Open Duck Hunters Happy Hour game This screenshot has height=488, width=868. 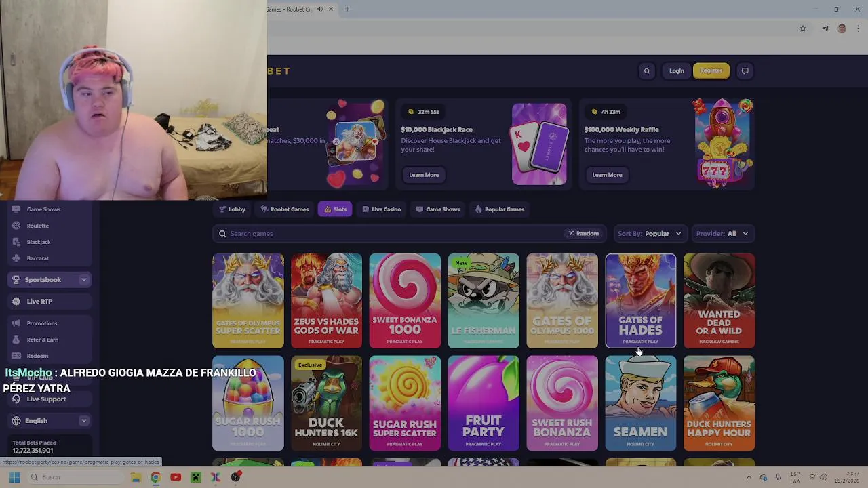pyautogui.click(x=719, y=403)
